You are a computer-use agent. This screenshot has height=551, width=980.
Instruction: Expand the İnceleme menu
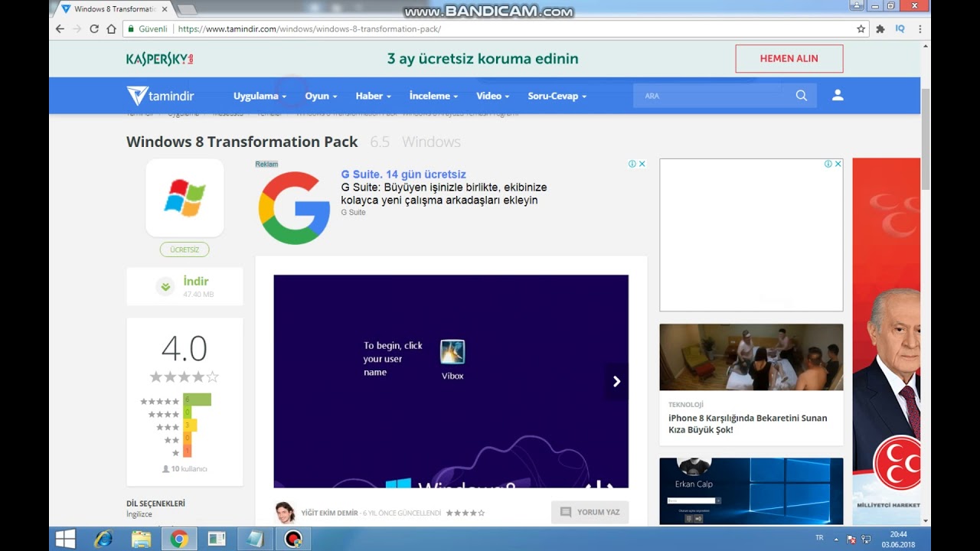pos(433,96)
